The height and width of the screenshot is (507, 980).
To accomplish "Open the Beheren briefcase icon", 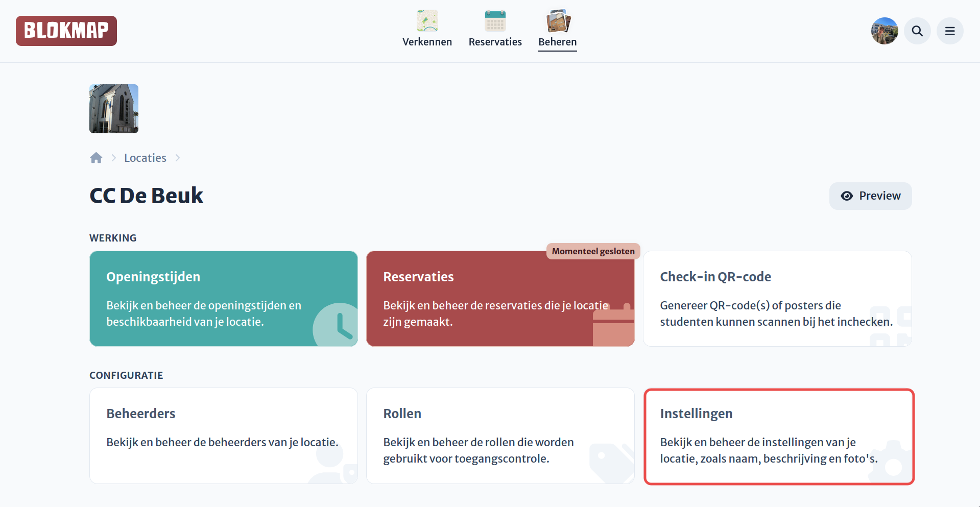I will click(x=558, y=20).
